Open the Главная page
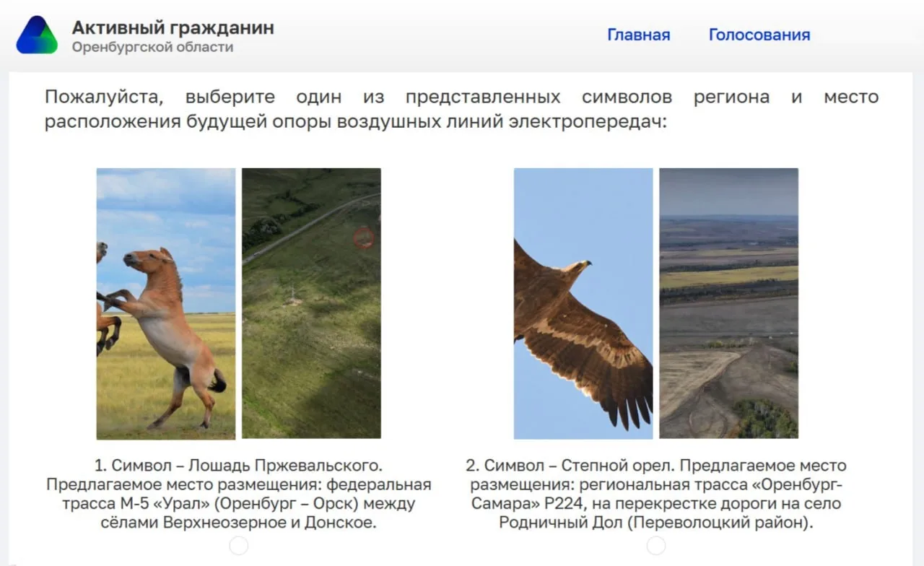The image size is (924, 566). tap(638, 35)
